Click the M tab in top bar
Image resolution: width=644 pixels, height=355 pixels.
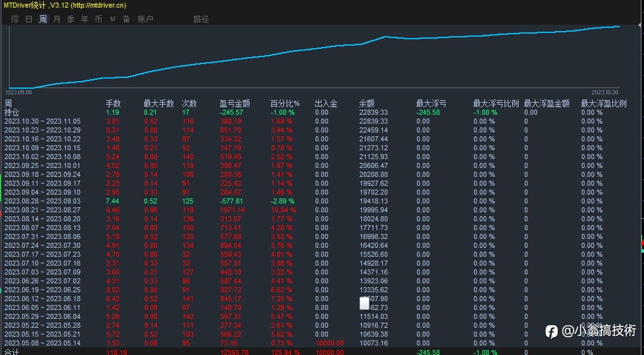[x=113, y=19]
